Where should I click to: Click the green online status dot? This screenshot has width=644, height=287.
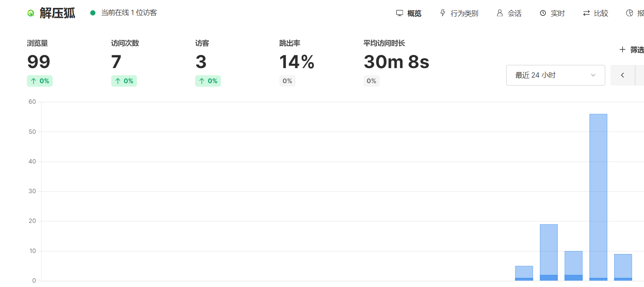93,13
